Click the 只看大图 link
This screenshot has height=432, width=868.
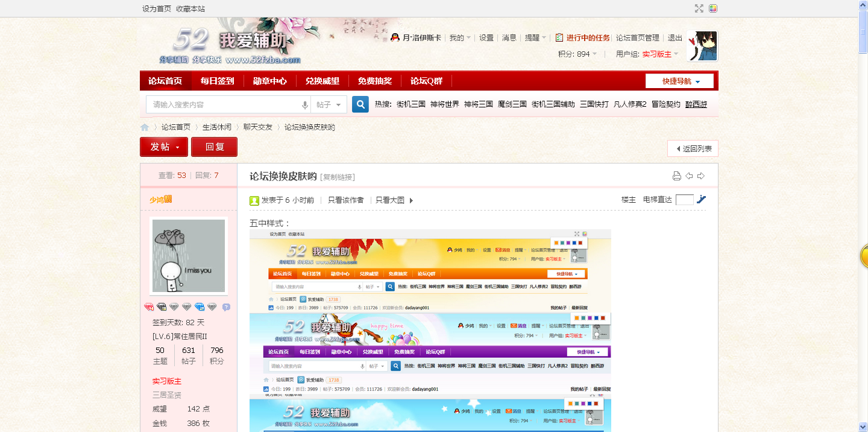pyautogui.click(x=390, y=200)
